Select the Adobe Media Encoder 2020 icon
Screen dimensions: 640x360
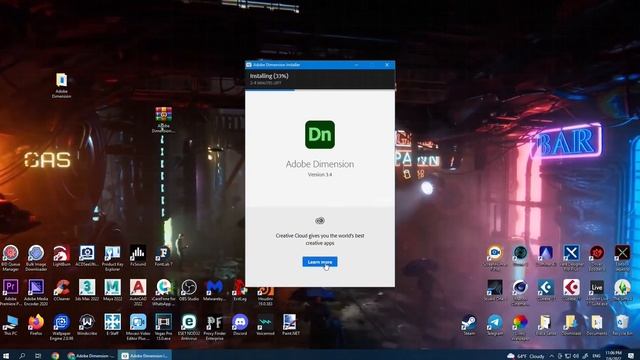36,293
